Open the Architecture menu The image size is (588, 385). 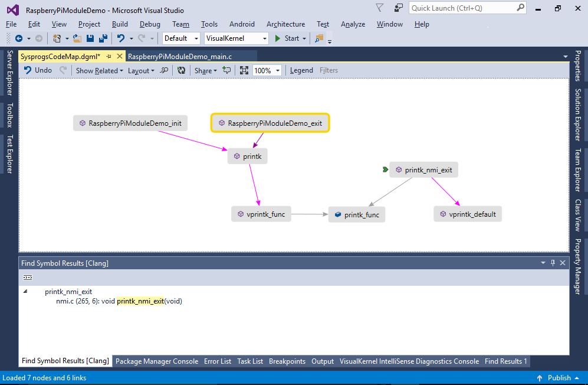pos(286,24)
